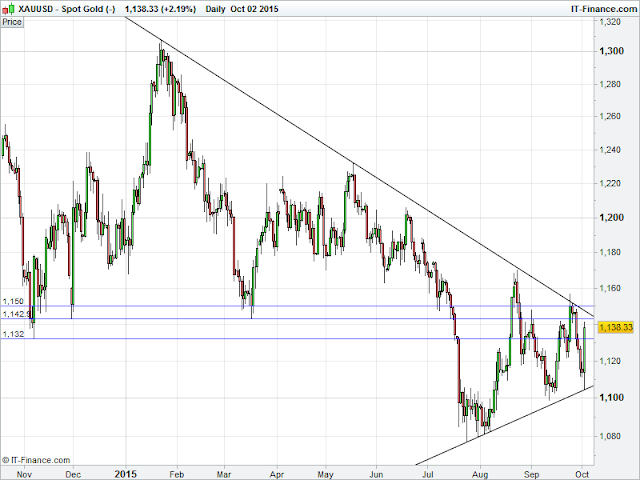Click the Daily timeframe label

(215, 9)
